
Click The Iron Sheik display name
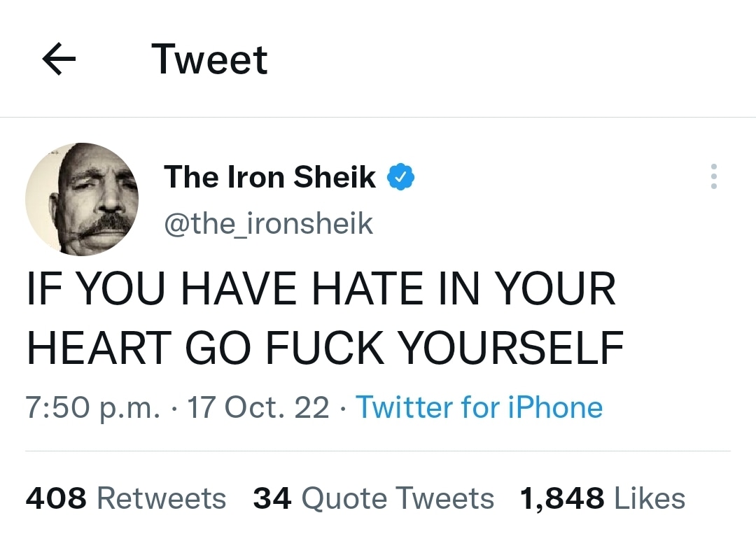[x=270, y=177]
